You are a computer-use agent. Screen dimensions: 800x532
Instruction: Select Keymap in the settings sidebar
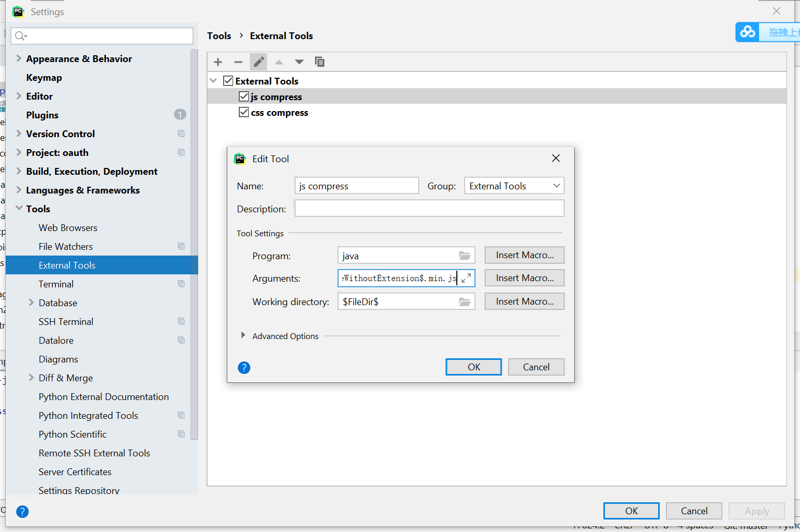click(44, 77)
